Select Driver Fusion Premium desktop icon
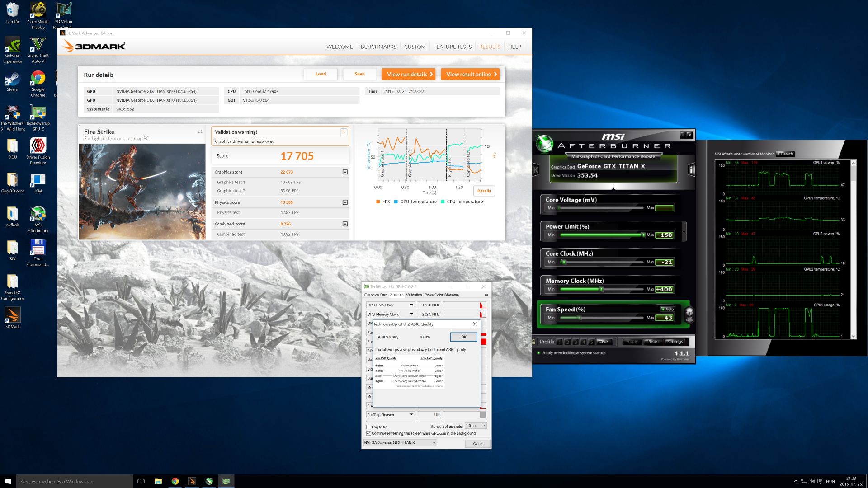This screenshot has width=868, height=488. [38, 151]
